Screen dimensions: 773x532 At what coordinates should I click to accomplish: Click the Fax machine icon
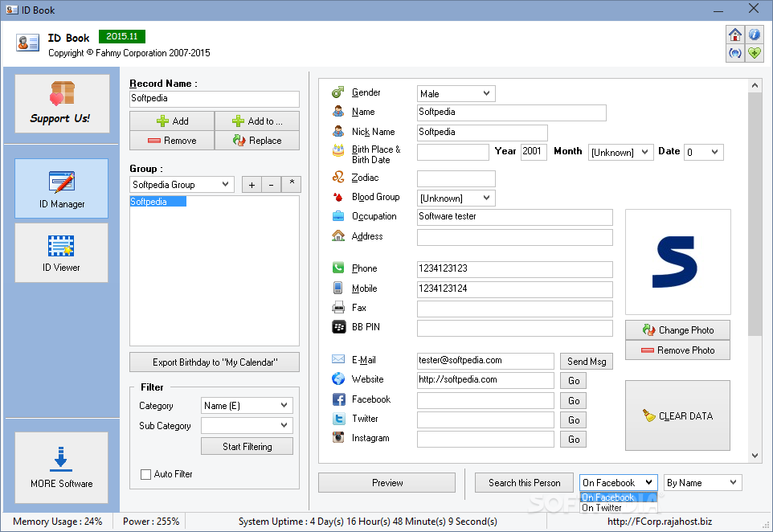coord(338,308)
